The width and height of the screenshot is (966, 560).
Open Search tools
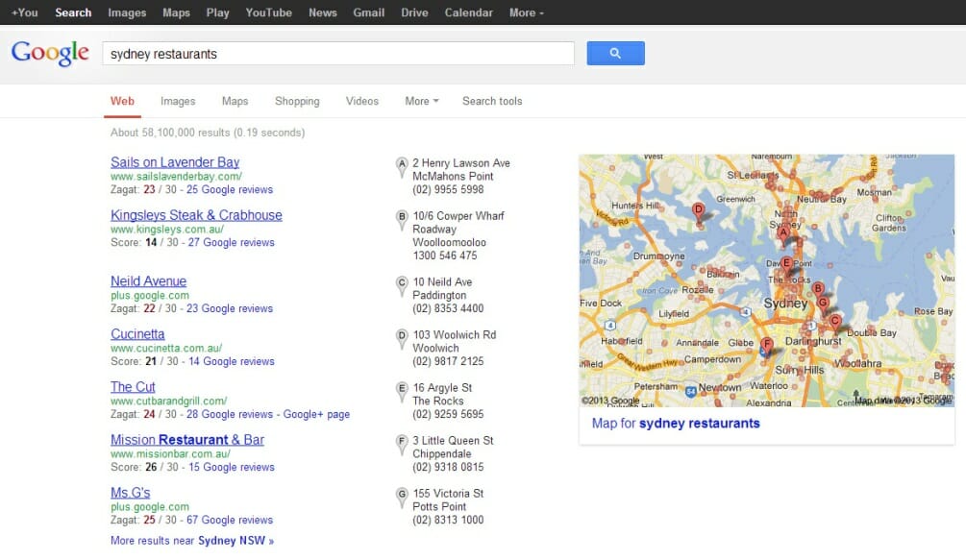491,101
